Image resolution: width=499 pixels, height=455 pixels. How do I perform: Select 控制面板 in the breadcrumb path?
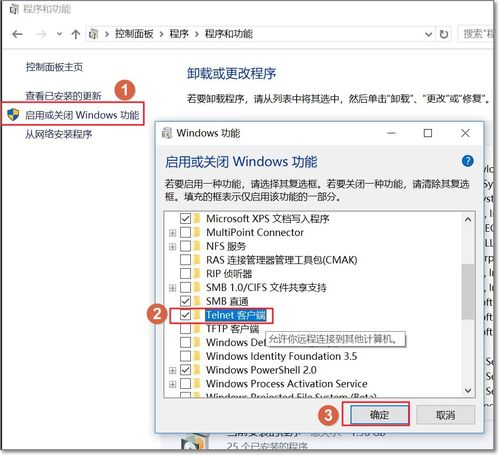coord(134,34)
